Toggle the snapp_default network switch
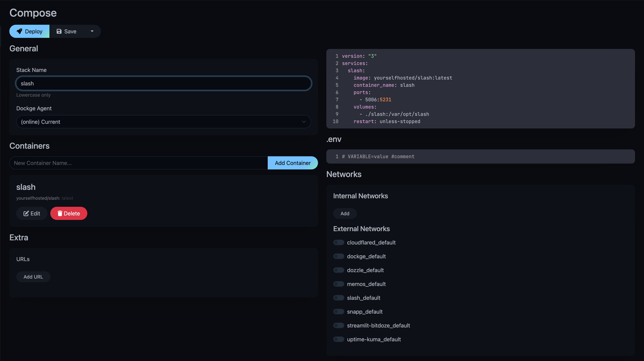This screenshot has width=644, height=361. point(338,312)
